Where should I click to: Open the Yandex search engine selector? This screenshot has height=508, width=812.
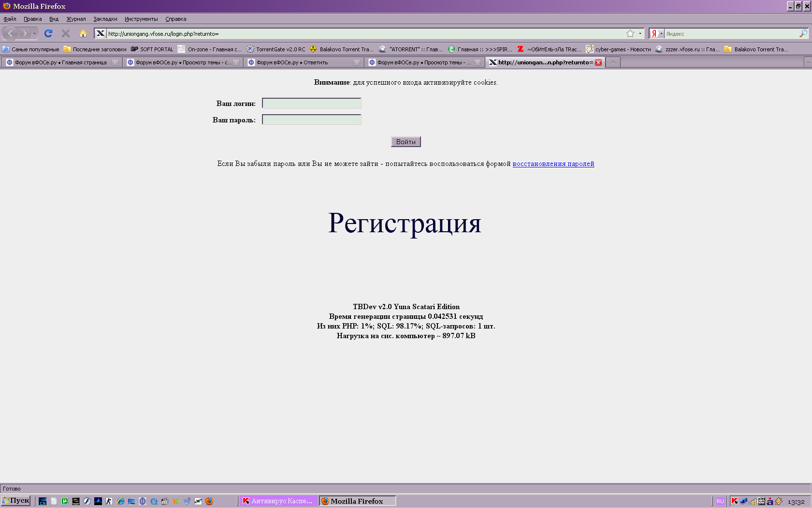pyautogui.click(x=656, y=33)
